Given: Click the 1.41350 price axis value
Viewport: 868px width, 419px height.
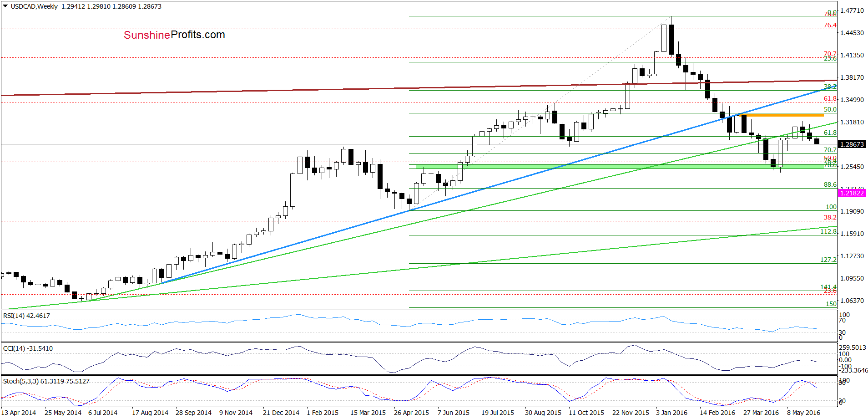Looking at the screenshot, I should [x=852, y=55].
